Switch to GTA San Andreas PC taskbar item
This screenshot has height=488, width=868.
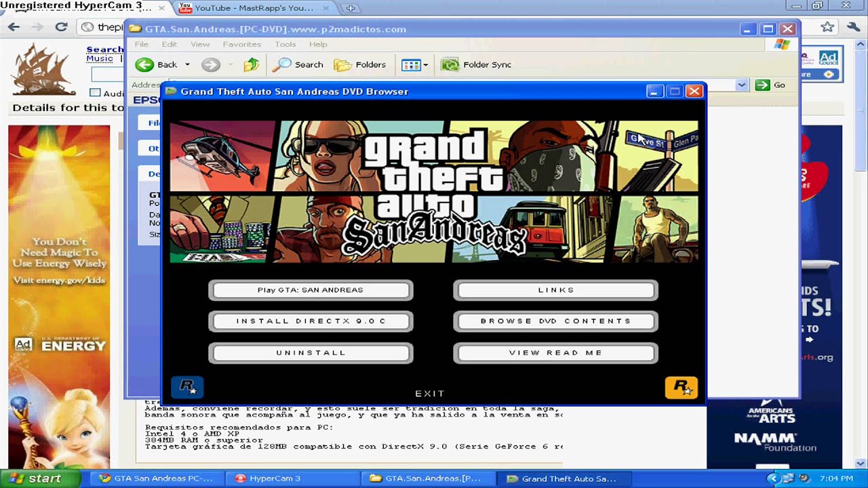point(157,479)
